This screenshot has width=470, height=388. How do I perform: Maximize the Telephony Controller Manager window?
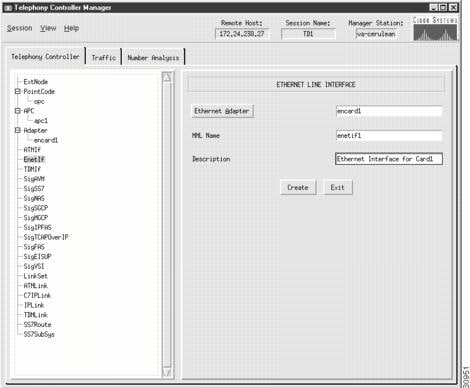tap(443, 7)
